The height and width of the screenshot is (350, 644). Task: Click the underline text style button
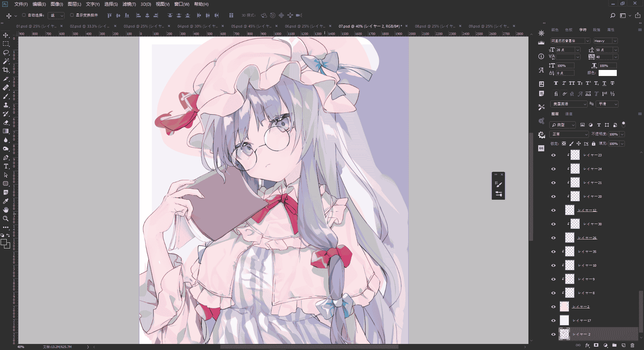tap(604, 83)
